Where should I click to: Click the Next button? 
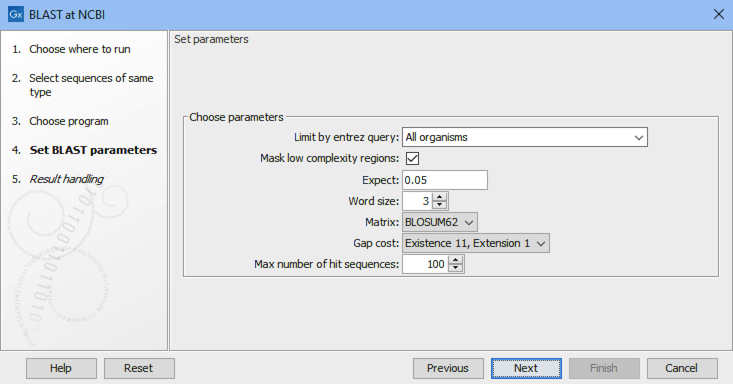526,369
